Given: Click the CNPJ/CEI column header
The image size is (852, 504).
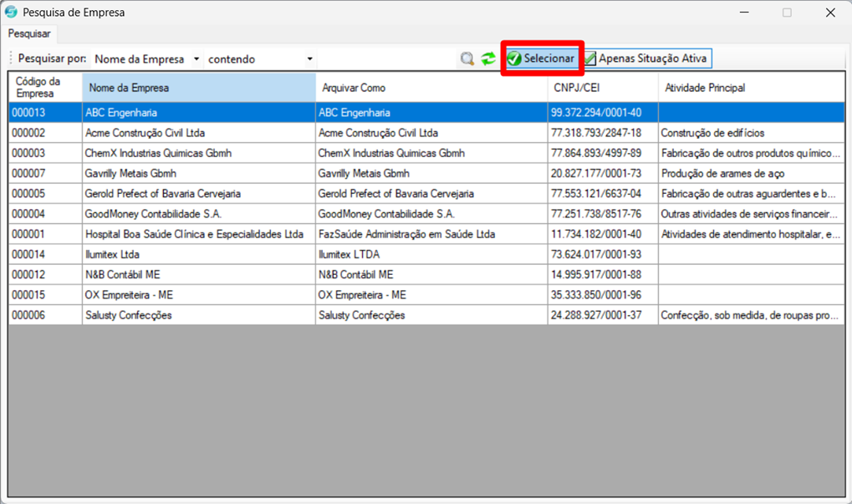Looking at the screenshot, I should pyautogui.click(x=603, y=87).
